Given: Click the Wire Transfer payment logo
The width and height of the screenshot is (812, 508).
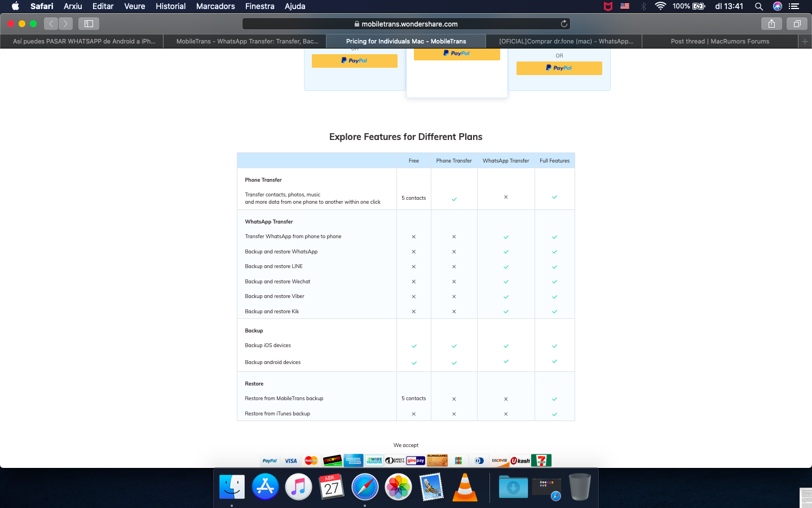Looking at the screenshot, I should point(374,461).
